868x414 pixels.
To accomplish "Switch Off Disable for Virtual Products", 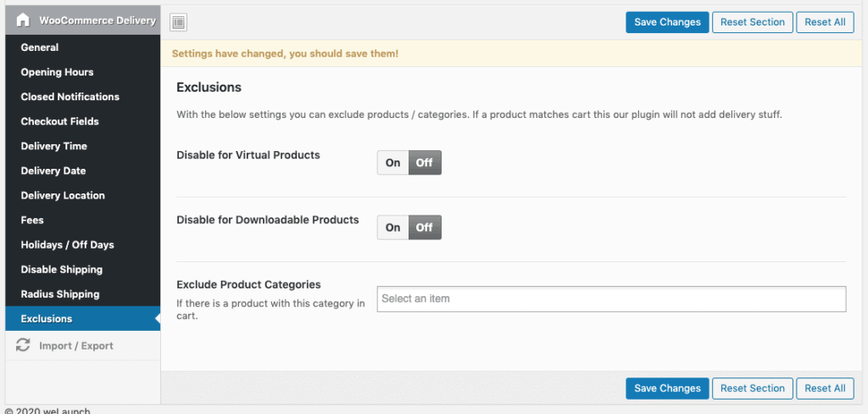I will [425, 163].
